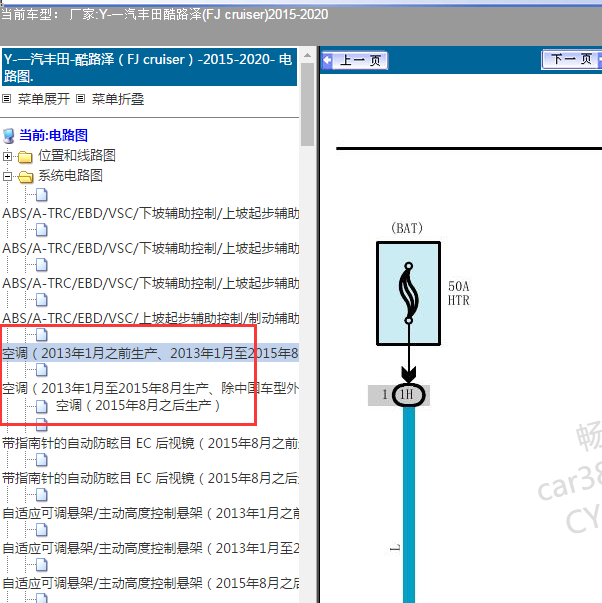Click the FJ cruiser 电路图 title banner
Viewport: 602px width, 603px height.
coord(149,67)
